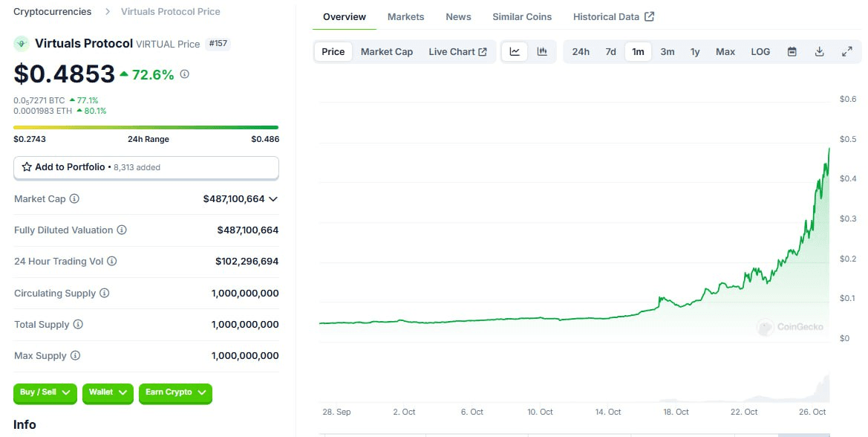Select 1m time range

pyautogui.click(x=639, y=51)
